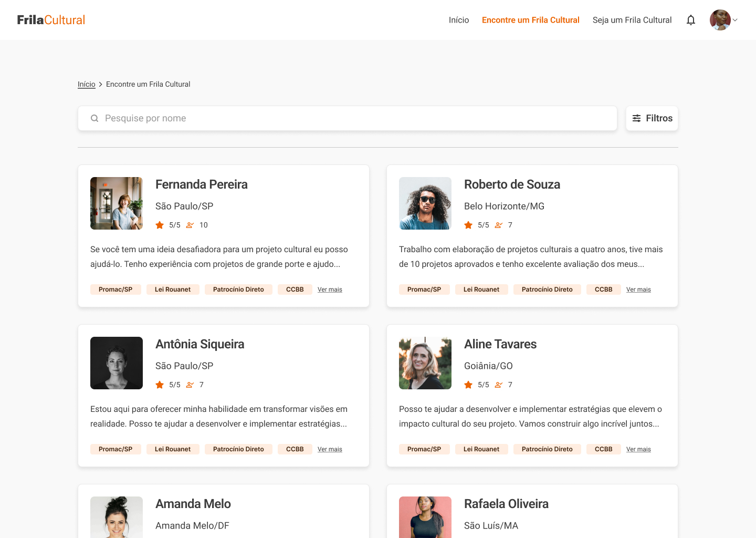Go to Início in the top navigation

(459, 20)
